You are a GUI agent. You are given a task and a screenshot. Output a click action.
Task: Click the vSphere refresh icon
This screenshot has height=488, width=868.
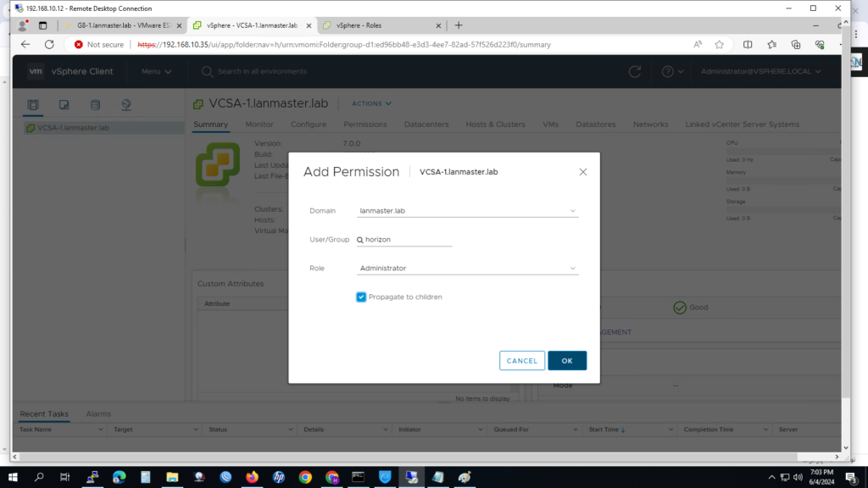(635, 71)
